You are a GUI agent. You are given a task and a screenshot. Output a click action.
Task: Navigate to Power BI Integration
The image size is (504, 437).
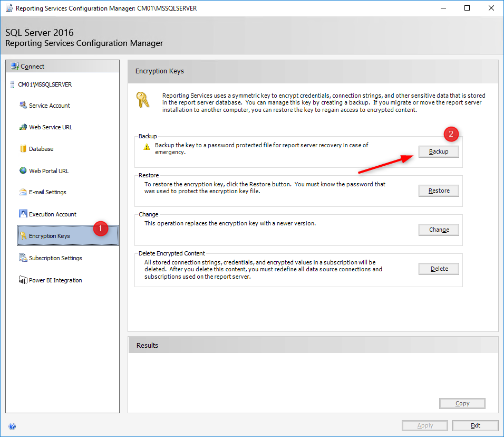[x=55, y=280]
